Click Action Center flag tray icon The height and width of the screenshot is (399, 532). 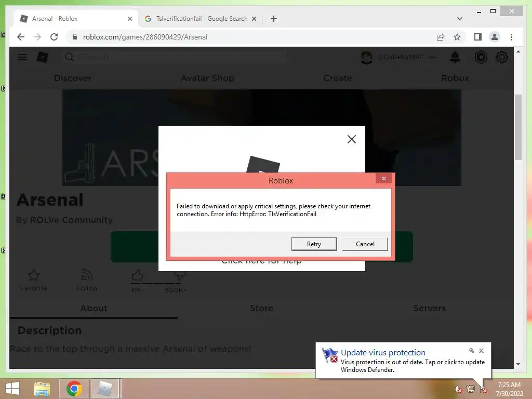(483, 389)
